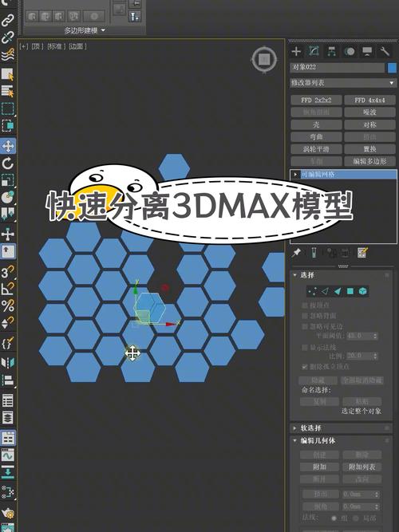Viewport: 399px width, 532px height.
Task: Open the Hierarchy command panel tab
Action: point(331,51)
